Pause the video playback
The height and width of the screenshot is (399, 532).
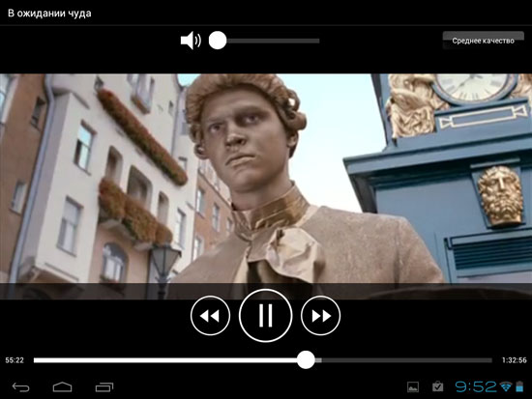click(x=265, y=315)
